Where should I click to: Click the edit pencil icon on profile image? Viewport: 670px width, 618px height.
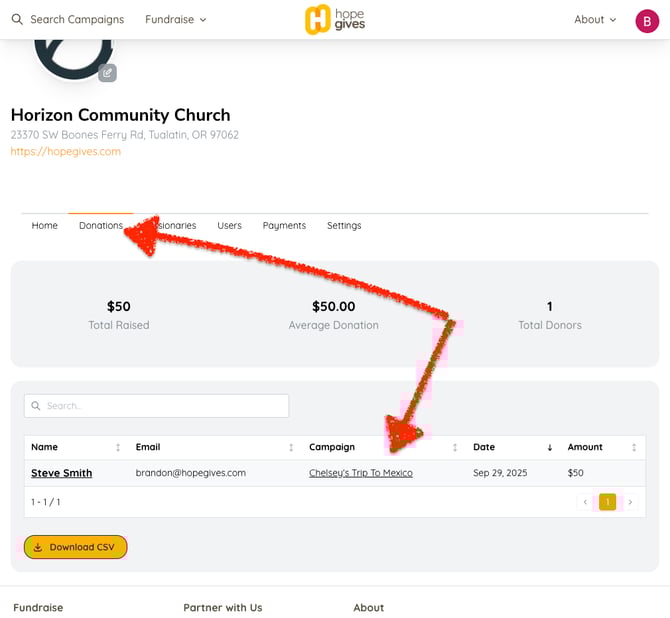(107, 72)
